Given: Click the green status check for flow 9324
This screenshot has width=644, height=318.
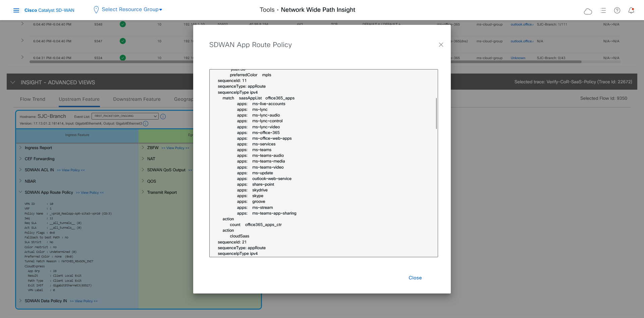Looking at the screenshot, I should 123,58.
